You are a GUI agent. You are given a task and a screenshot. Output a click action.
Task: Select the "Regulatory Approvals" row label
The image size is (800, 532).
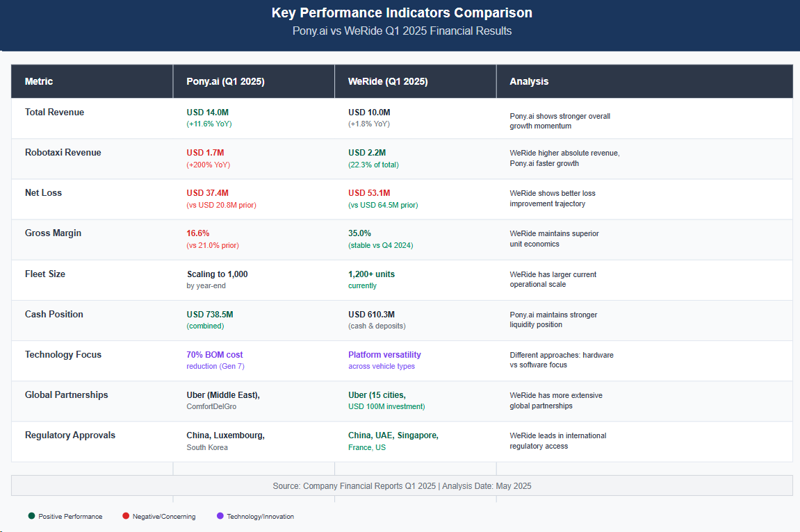click(70, 435)
